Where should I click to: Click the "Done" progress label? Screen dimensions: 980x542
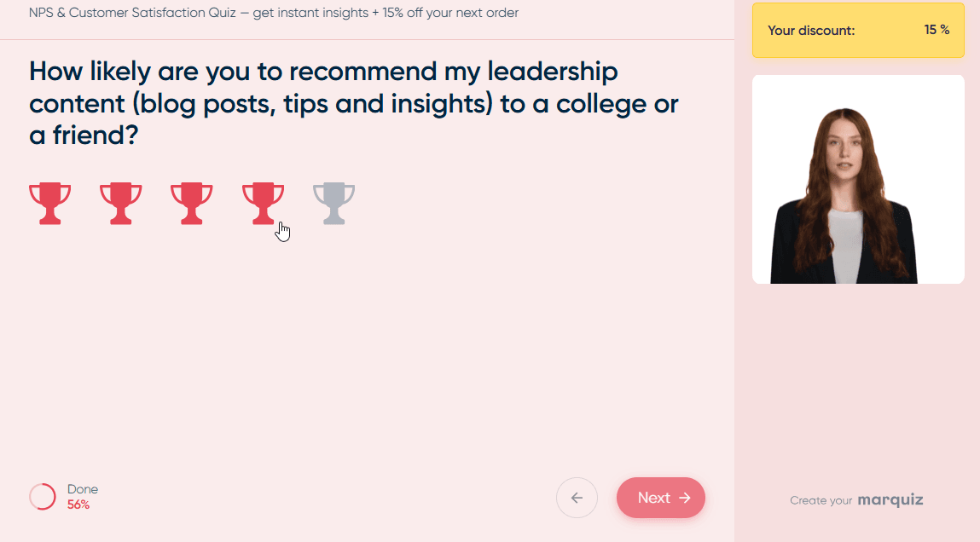pyautogui.click(x=83, y=489)
